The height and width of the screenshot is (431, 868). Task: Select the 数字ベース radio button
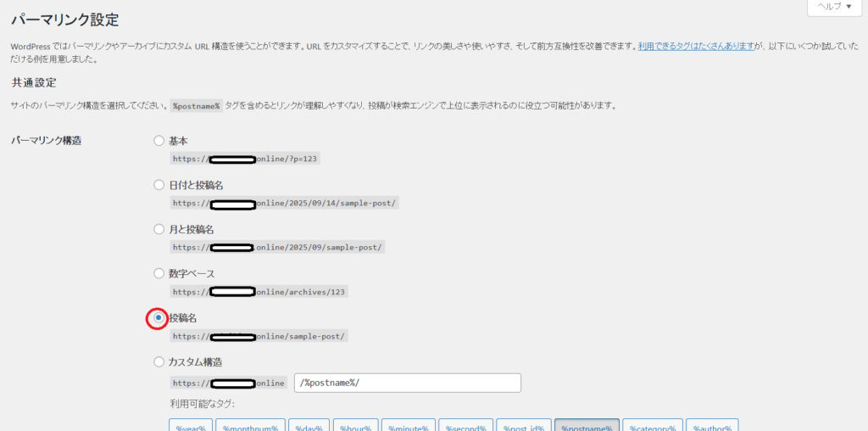coord(159,273)
